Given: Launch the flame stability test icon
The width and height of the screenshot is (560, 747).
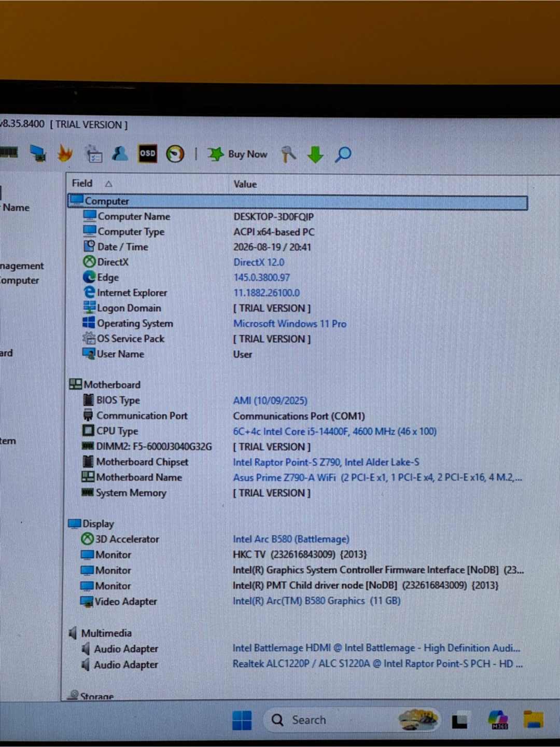Looking at the screenshot, I should click(65, 154).
